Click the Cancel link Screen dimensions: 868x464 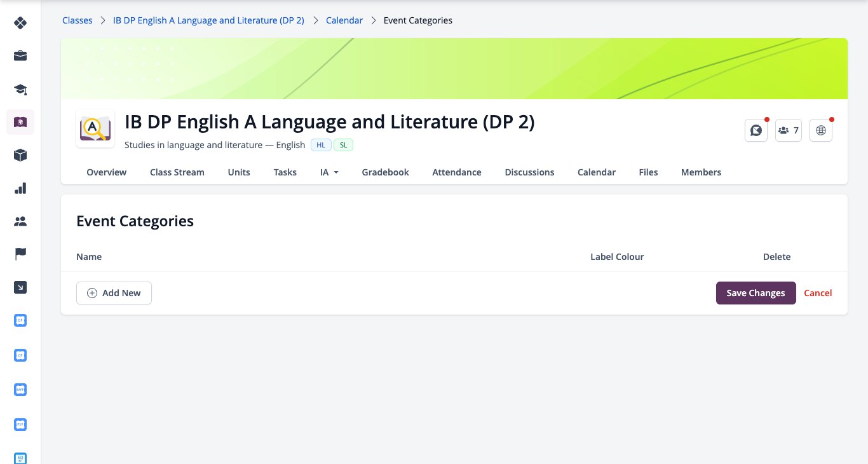coord(818,293)
